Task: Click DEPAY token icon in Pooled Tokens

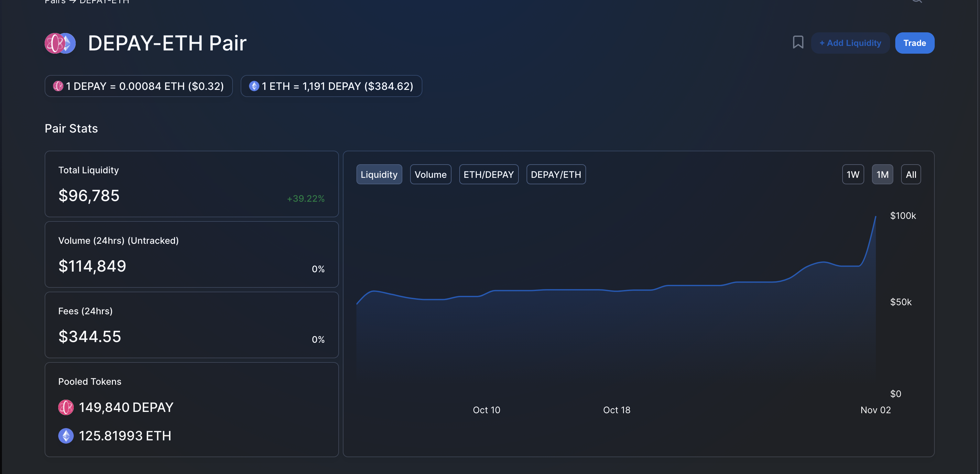Action: (66, 407)
